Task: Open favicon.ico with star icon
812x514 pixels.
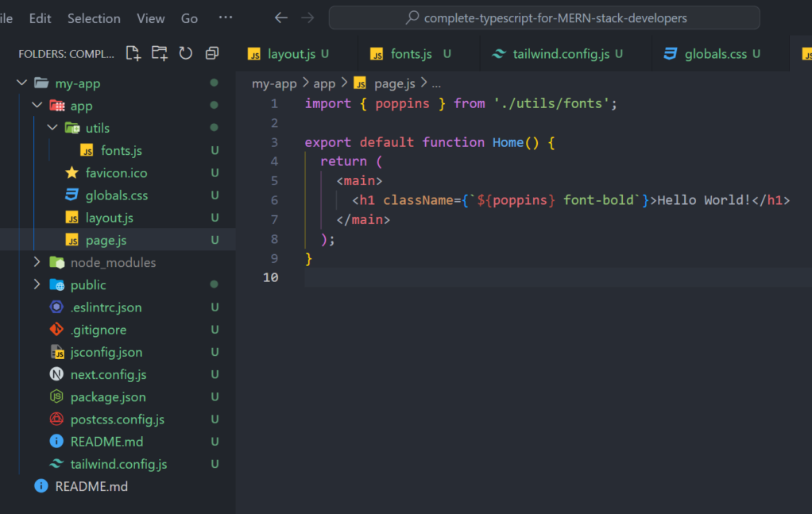Action: (116, 172)
